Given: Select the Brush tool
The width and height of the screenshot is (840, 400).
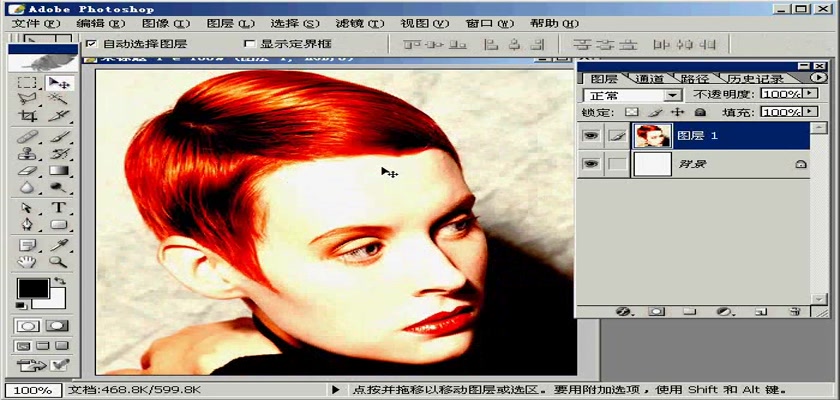Looking at the screenshot, I should 58,137.
